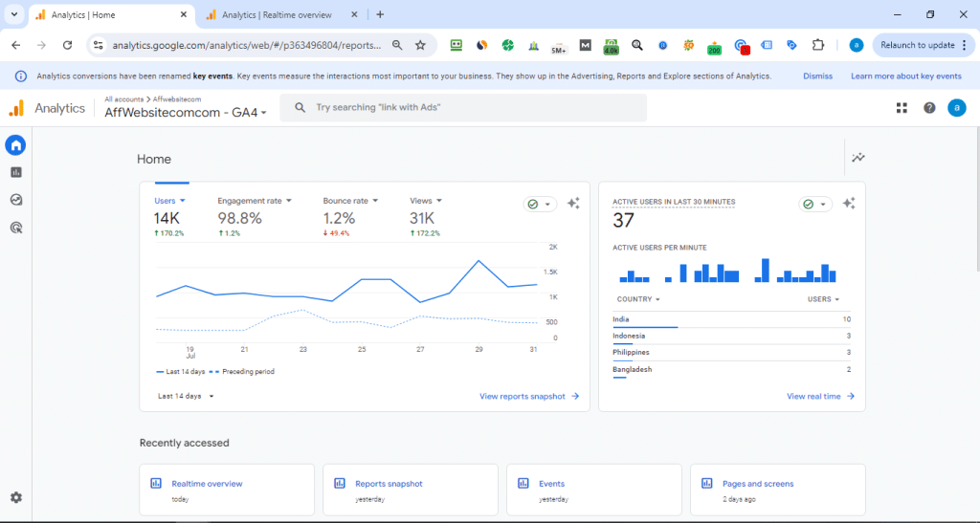Click the View reports snapshot link
This screenshot has height=523, width=980.
pyautogui.click(x=529, y=396)
